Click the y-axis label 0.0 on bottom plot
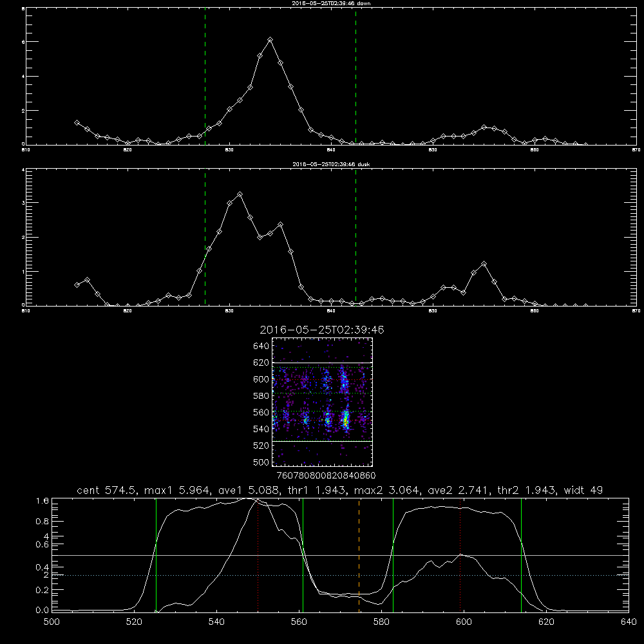The height and width of the screenshot is (644, 644). pyautogui.click(x=43, y=611)
